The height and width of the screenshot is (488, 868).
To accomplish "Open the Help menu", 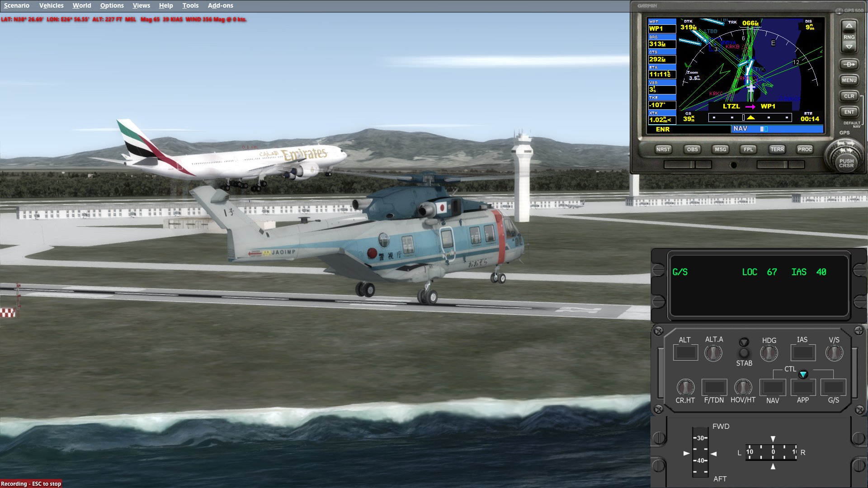I will tap(166, 5).
